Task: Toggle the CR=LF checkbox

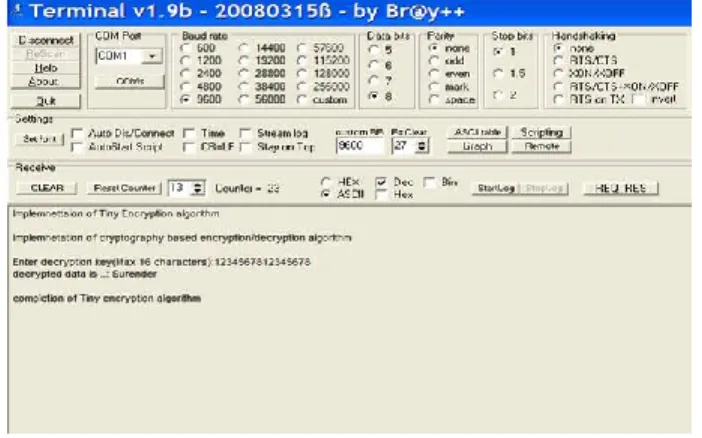Action: (x=189, y=147)
